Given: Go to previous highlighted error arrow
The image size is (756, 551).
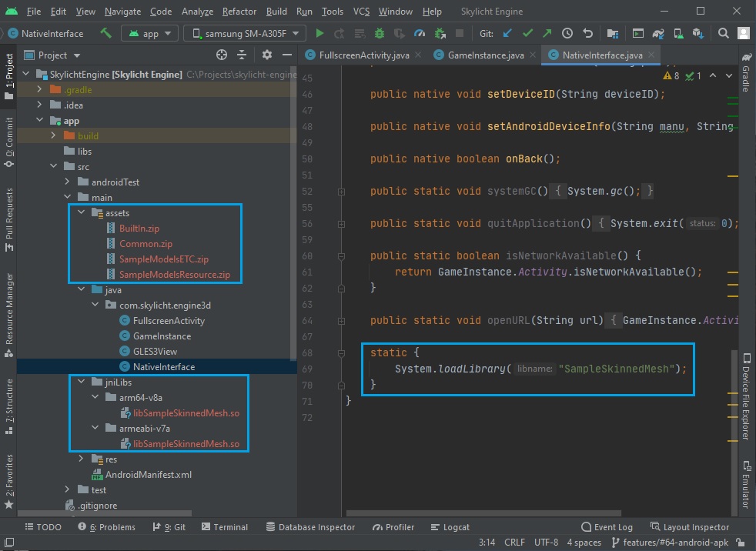Looking at the screenshot, I should pyautogui.click(x=713, y=75).
